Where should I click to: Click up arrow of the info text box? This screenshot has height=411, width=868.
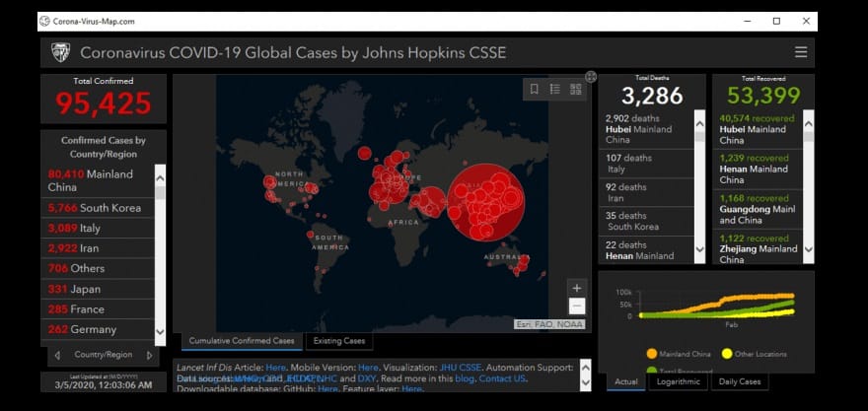pos(586,368)
